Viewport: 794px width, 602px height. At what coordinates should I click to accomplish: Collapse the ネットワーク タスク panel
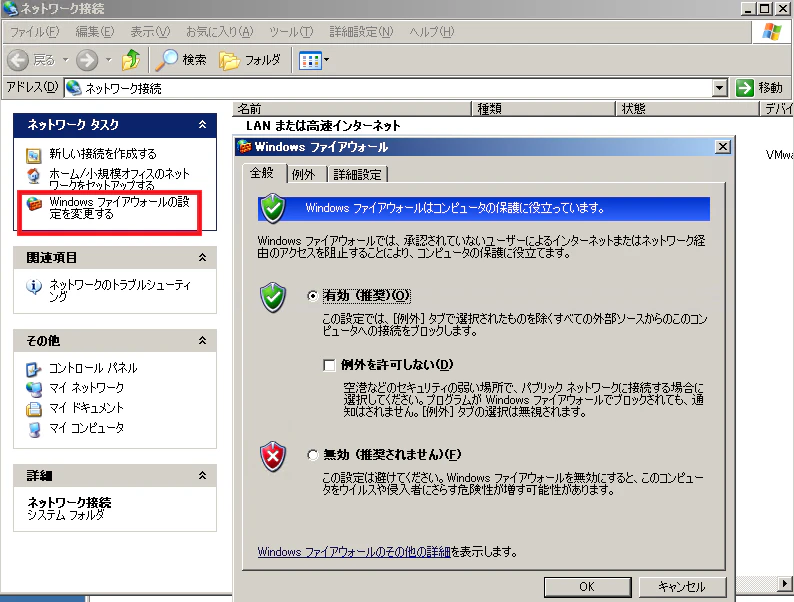click(203, 125)
